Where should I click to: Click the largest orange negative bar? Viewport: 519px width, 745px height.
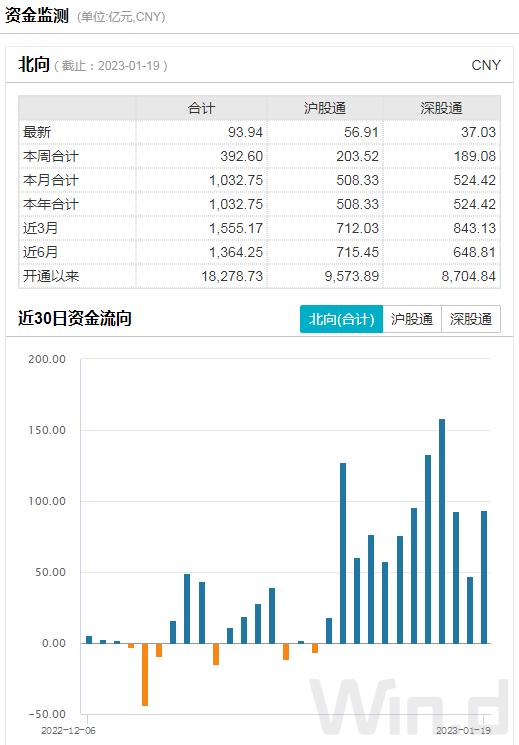[x=145, y=674]
